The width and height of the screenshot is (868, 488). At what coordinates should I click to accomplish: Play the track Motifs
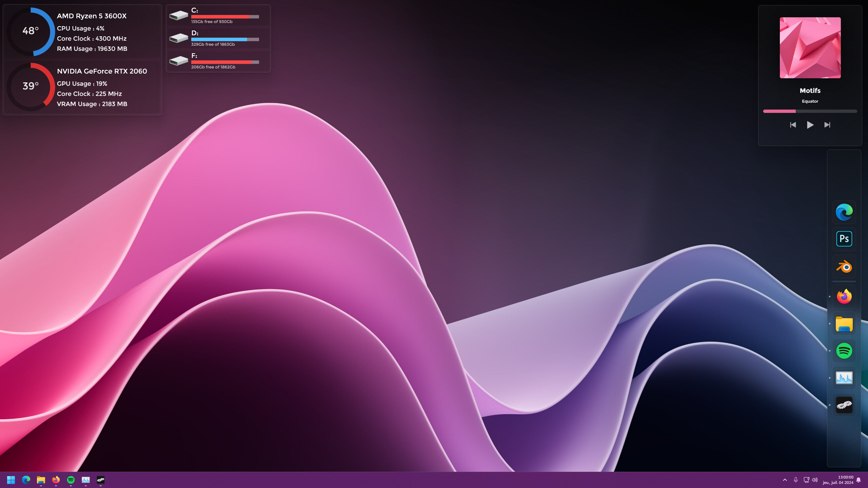coord(810,125)
